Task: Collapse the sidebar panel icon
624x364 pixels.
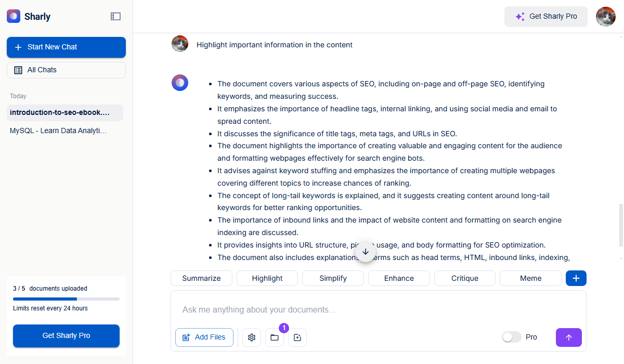Action: (x=115, y=17)
